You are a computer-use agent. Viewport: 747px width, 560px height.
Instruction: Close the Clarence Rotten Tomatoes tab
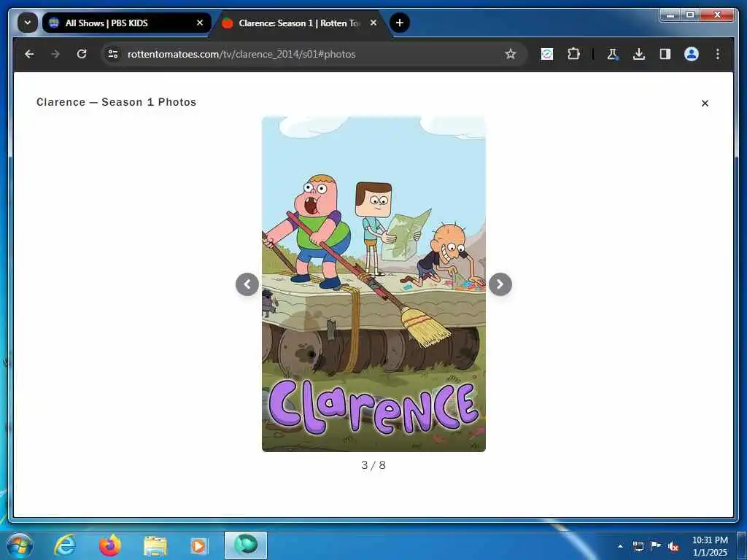(373, 23)
